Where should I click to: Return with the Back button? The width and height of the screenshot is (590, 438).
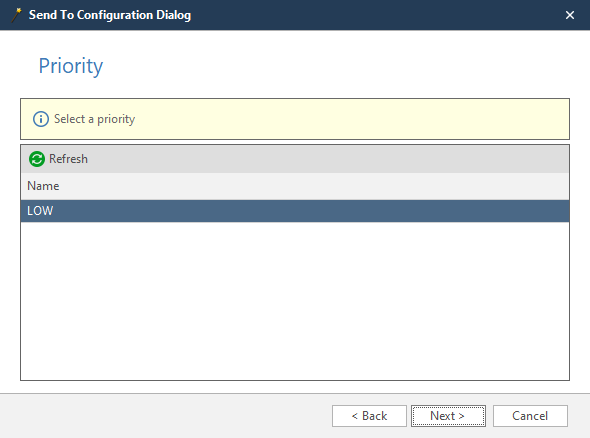pos(369,416)
